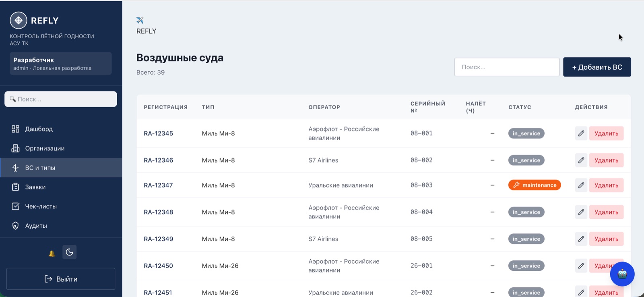Screen dimensions: 644x297
Task: Click the Выйти logout button
Action: tap(61, 279)
